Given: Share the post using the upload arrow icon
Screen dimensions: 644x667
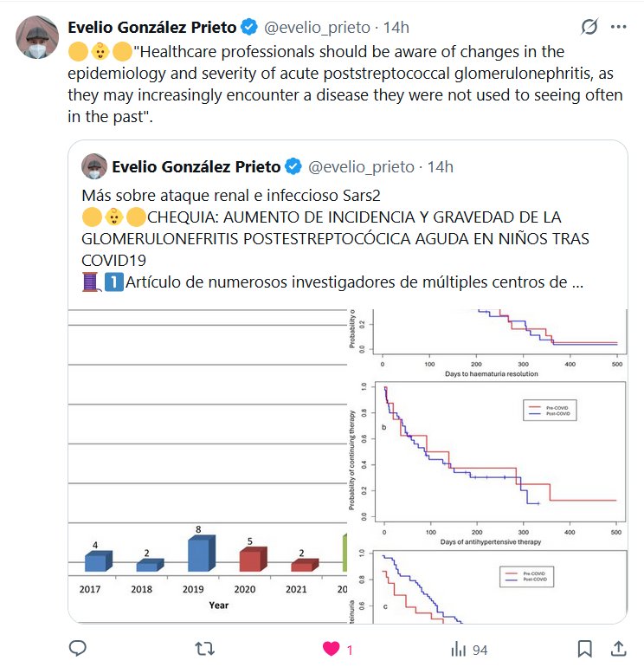Looking at the screenshot, I should (x=619, y=648).
